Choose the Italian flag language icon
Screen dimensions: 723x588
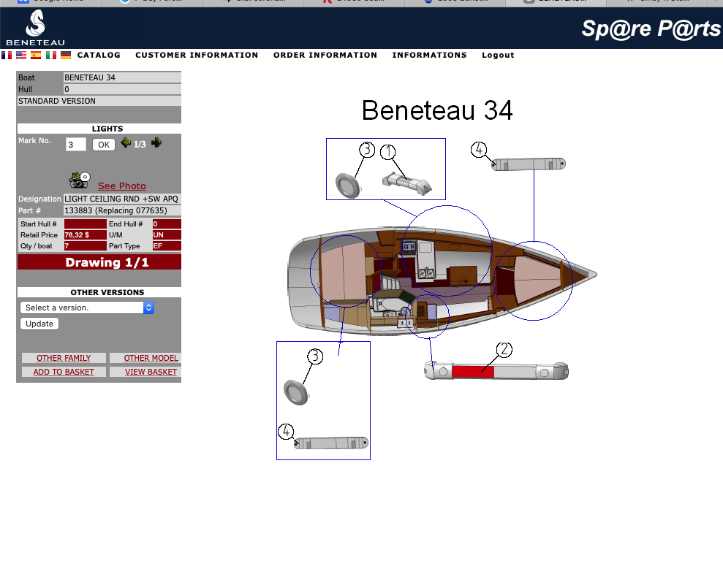(x=50, y=56)
